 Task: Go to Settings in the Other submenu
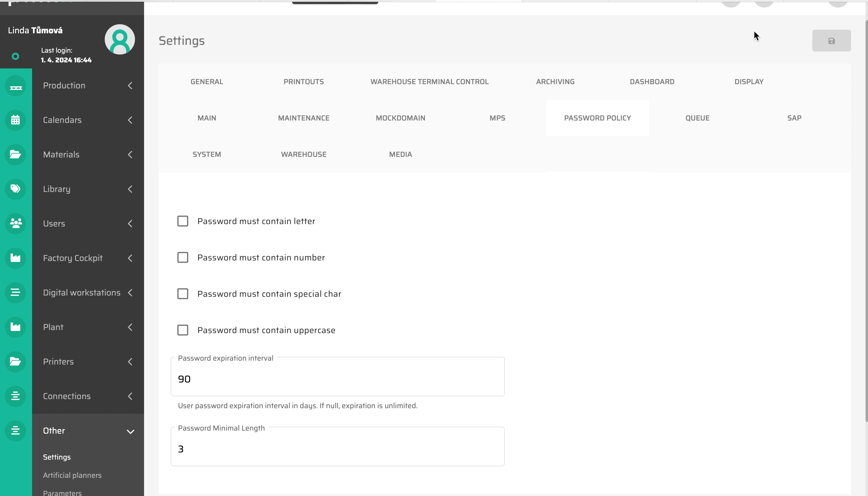[x=57, y=457]
